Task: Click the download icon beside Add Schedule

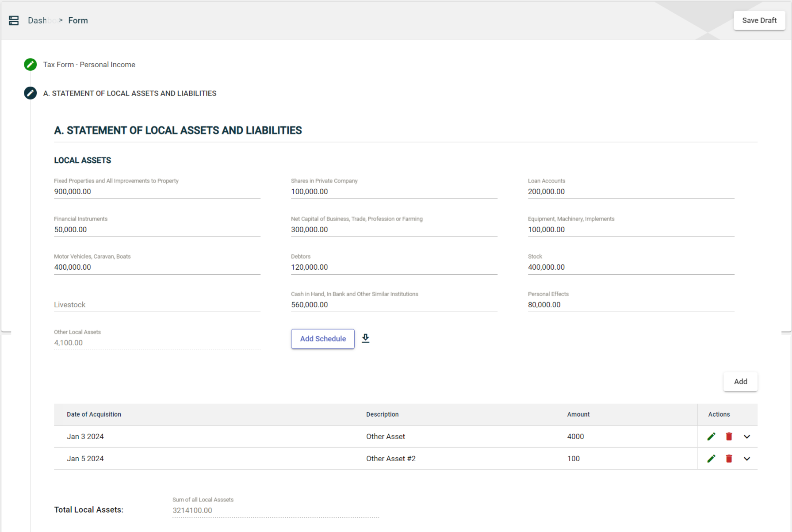Action: click(x=365, y=338)
